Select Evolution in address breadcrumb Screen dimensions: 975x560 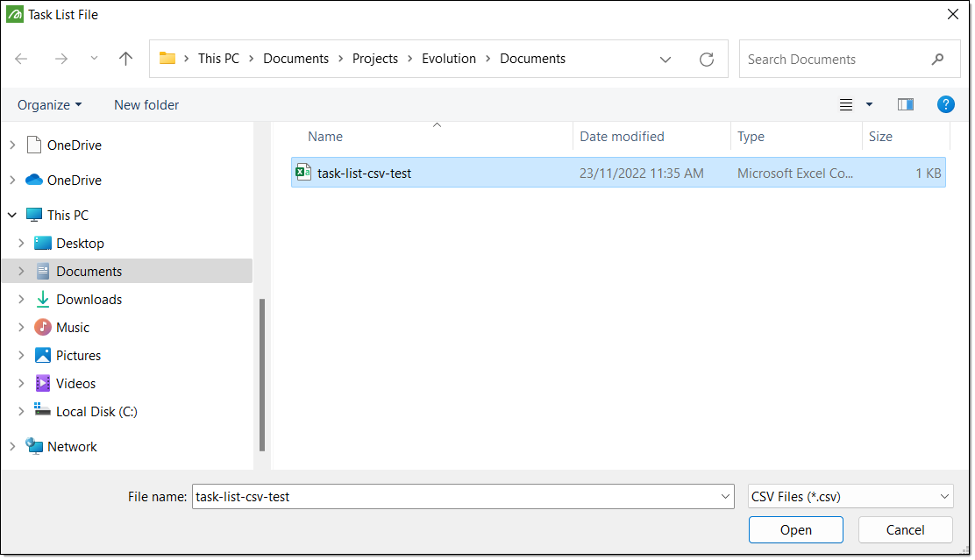coord(448,59)
